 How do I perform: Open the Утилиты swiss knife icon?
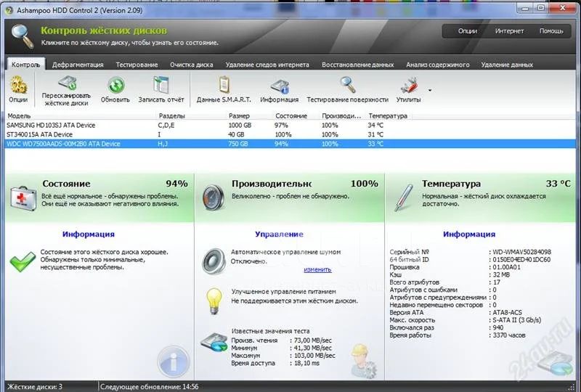tap(409, 85)
